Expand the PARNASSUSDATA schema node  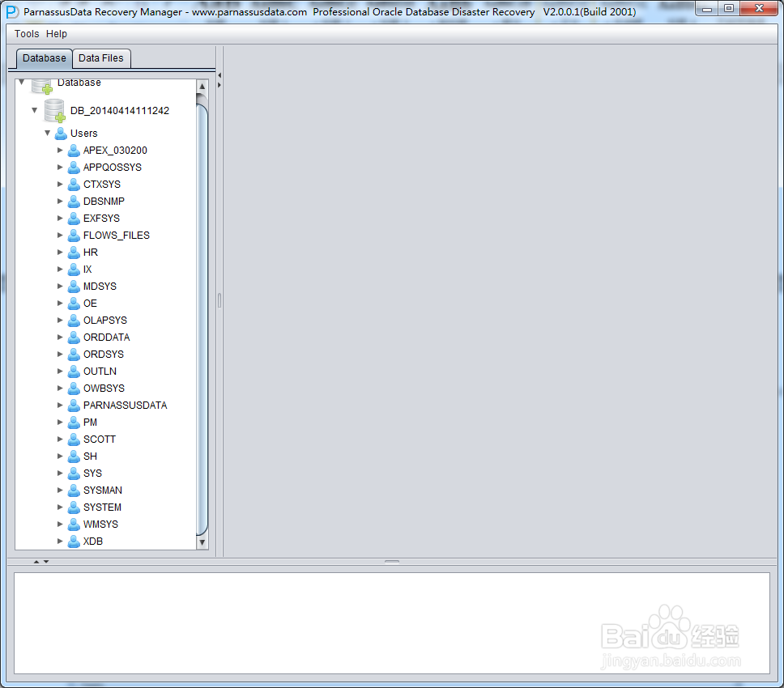pos(60,406)
